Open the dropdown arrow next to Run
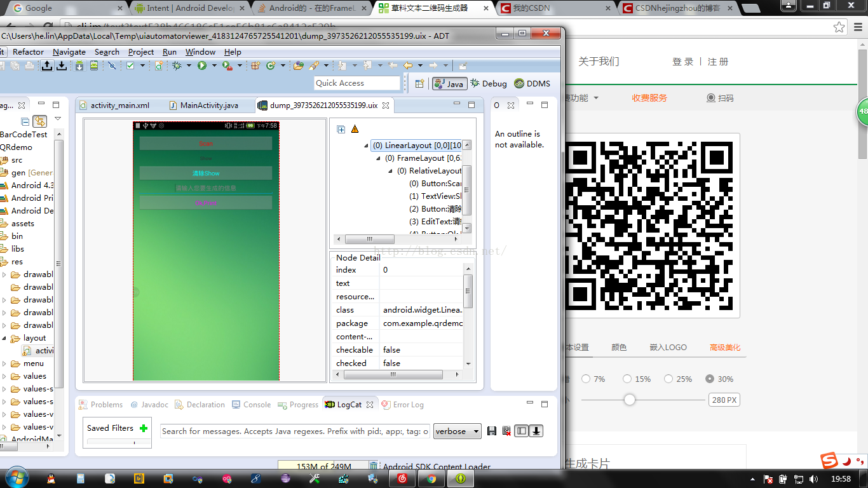This screenshot has width=868, height=488. [x=214, y=65]
